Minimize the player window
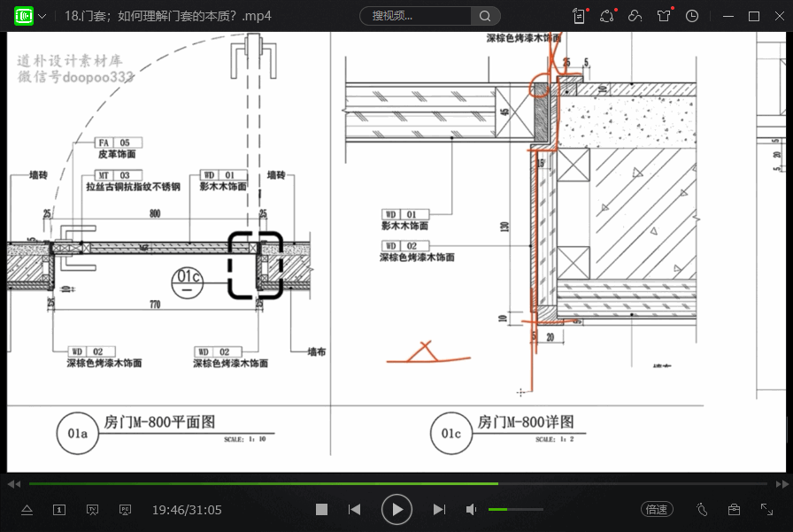Viewport: 793px width, 532px height. click(x=728, y=16)
